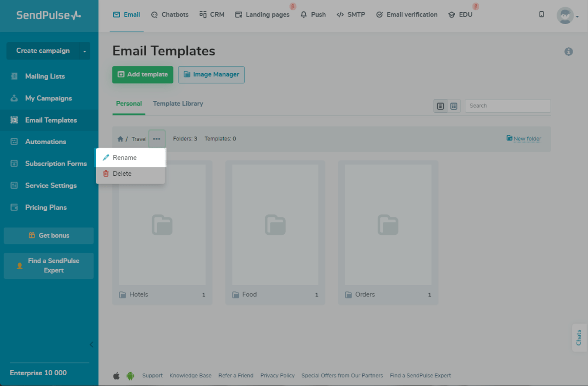Expand the Create campaign dropdown arrow
Image resolution: width=588 pixels, height=386 pixels.
[x=85, y=51]
